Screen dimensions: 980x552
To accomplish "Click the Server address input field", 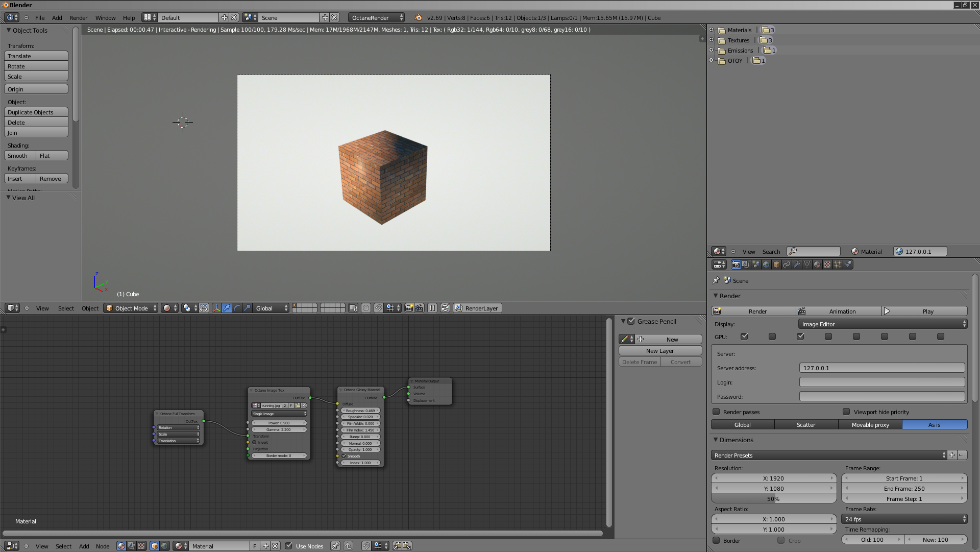I will [881, 368].
